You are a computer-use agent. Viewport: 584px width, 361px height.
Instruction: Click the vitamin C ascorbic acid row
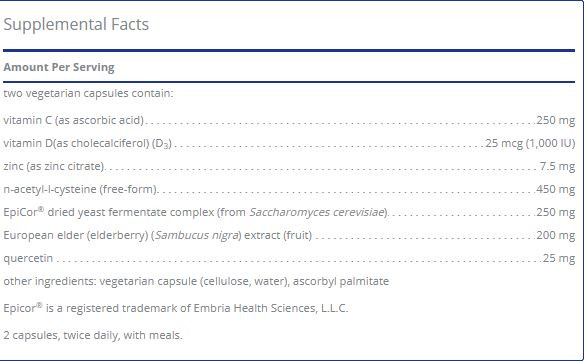pos(289,120)
